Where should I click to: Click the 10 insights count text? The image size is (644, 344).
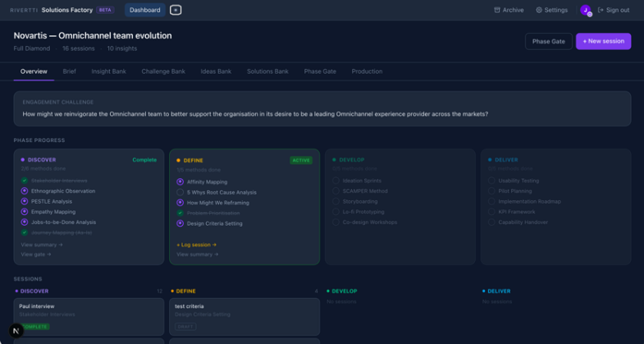coord(122,48)
